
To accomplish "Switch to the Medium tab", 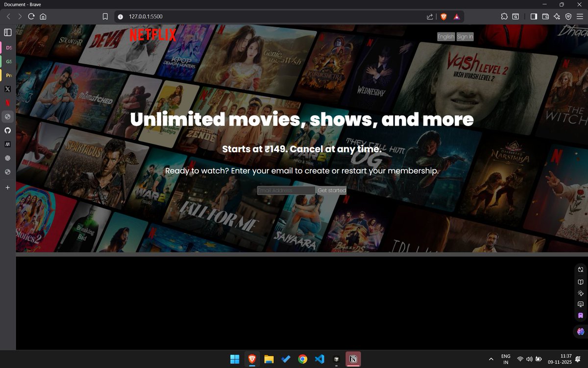I will (x=7, y=144).
